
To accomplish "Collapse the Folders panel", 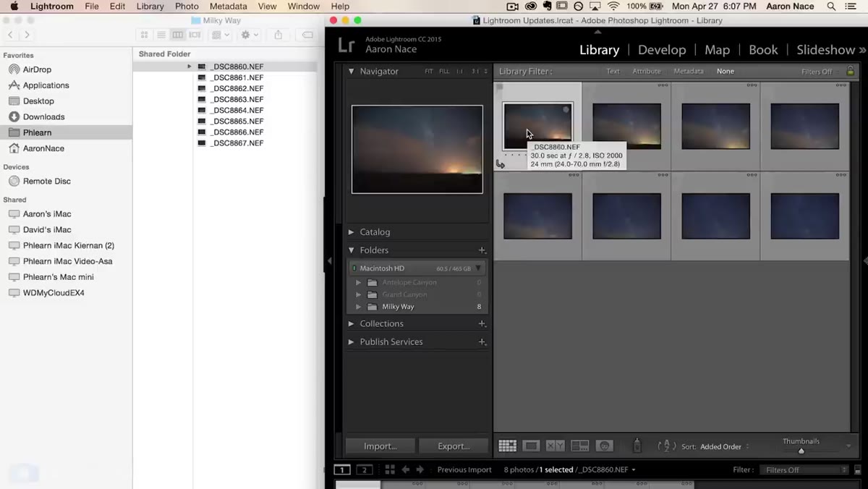I will click(x=352, y=250).
